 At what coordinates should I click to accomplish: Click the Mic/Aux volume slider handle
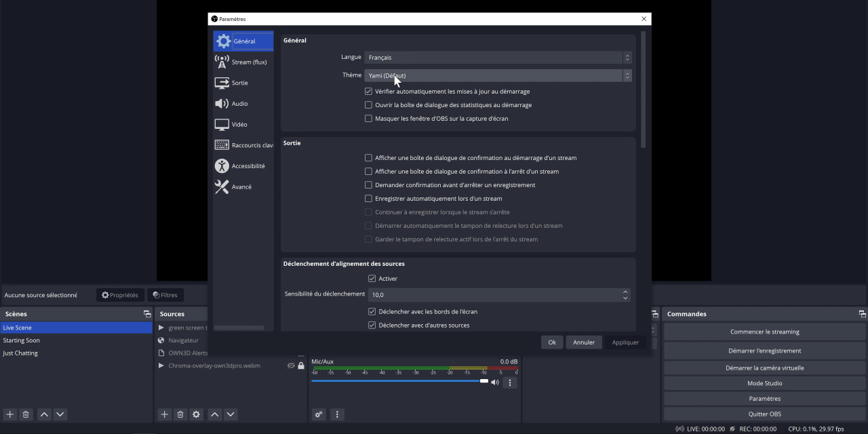[x=484, y=381]
